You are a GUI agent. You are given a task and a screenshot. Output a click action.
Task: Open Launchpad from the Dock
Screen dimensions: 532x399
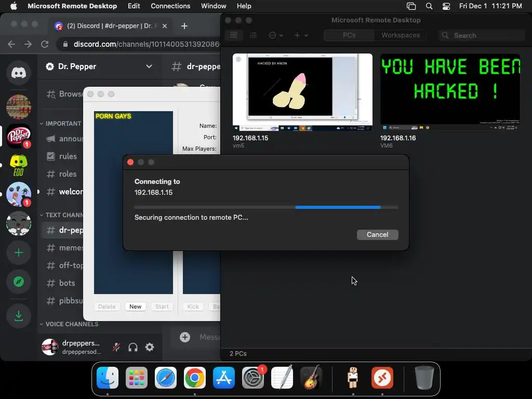pyautogui.click(x=137, y=377)
